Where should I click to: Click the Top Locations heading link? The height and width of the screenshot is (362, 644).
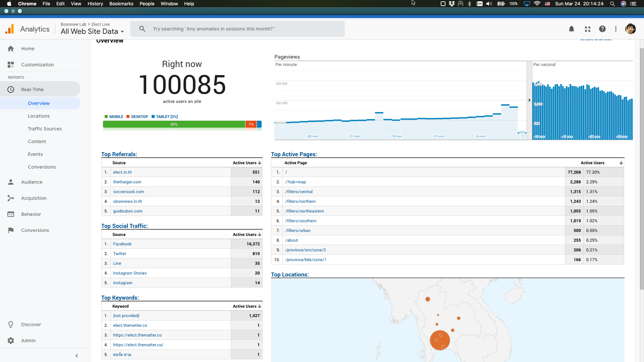pyautogui.click(x=290, y=275)
